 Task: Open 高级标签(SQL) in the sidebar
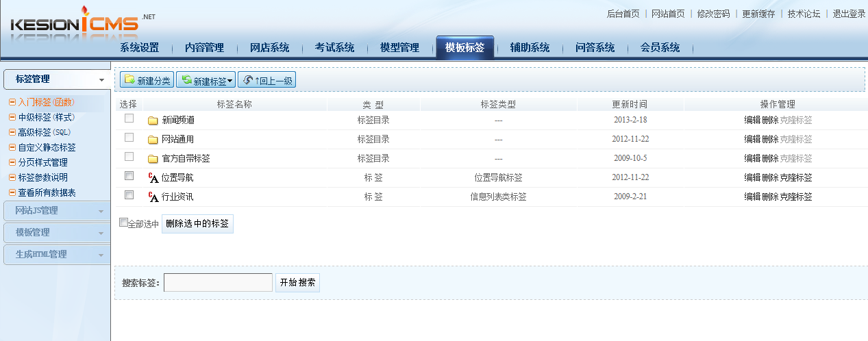[45, 132]
